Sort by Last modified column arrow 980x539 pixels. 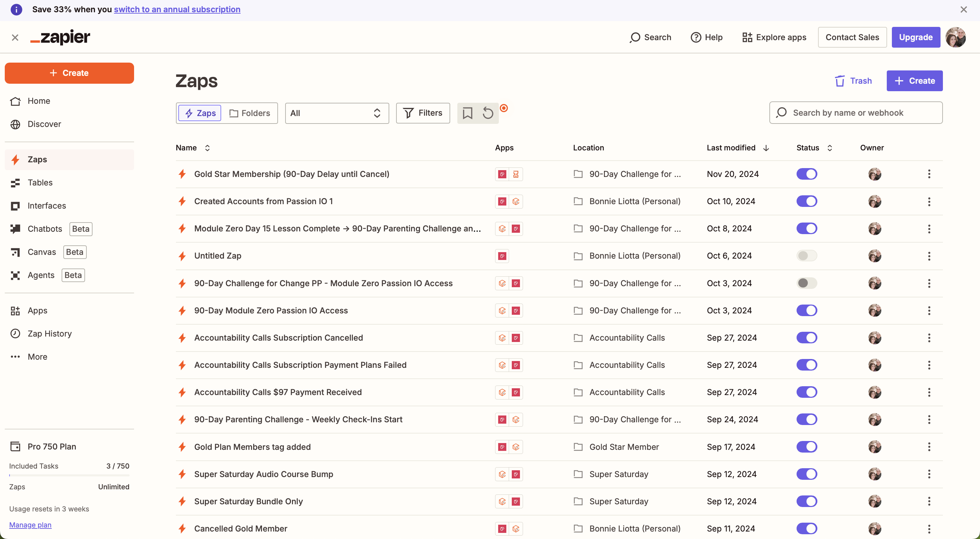click(x=766, y=148)
